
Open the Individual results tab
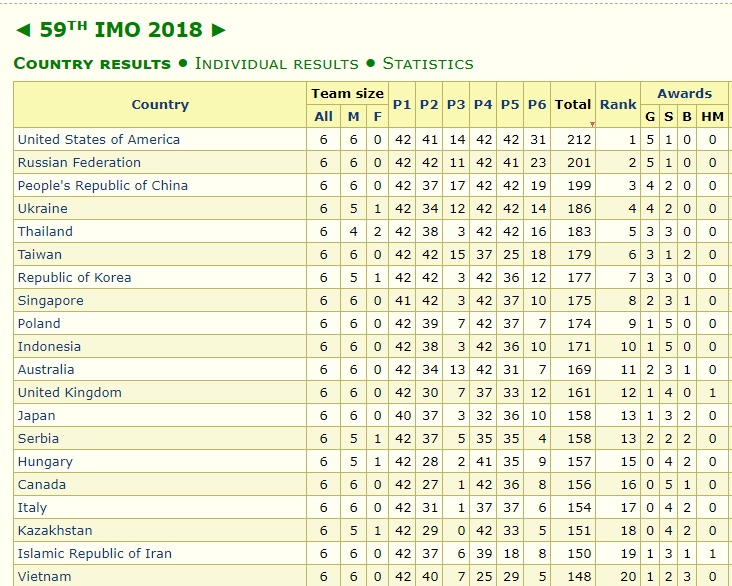click(x=277, y=64)
